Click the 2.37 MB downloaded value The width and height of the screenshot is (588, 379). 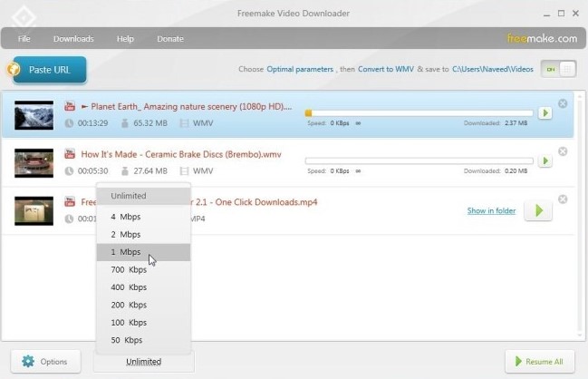click(516, 123)
